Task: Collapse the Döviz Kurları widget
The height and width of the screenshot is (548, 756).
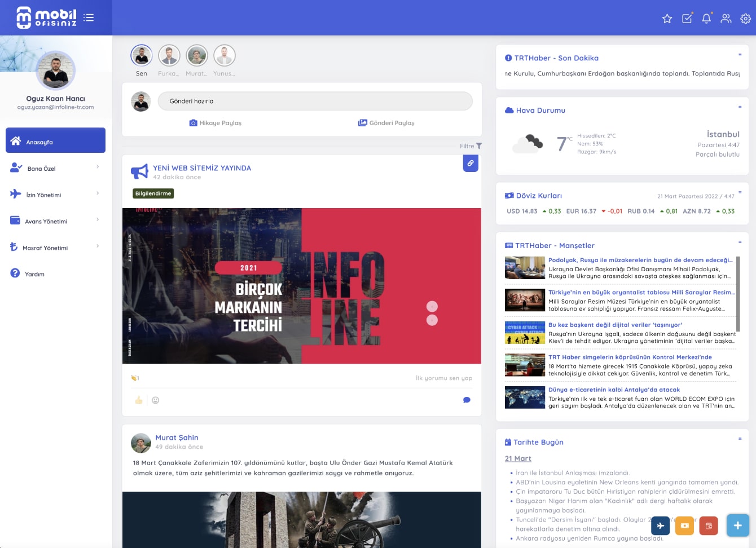Action: [x=740, y=192]
